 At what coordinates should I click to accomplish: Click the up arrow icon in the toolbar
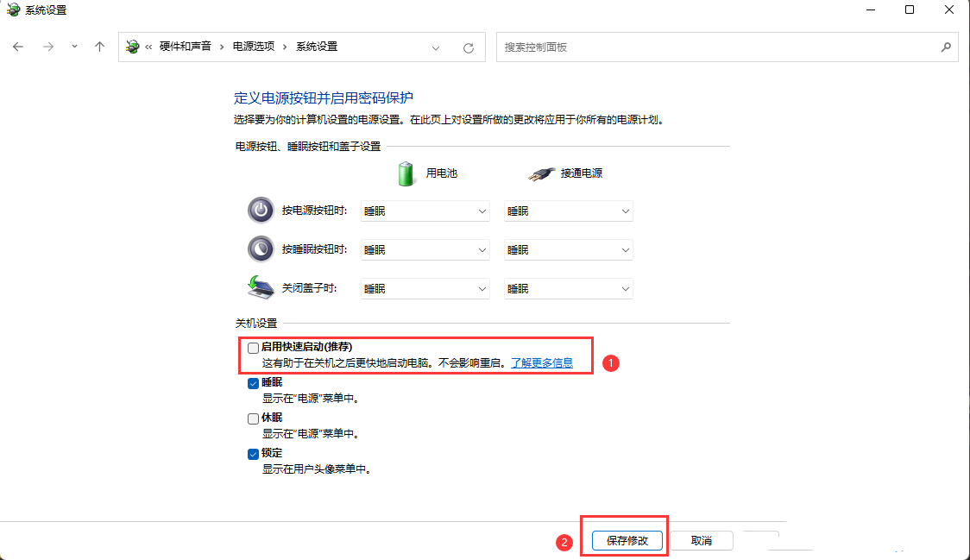point(98,47)
